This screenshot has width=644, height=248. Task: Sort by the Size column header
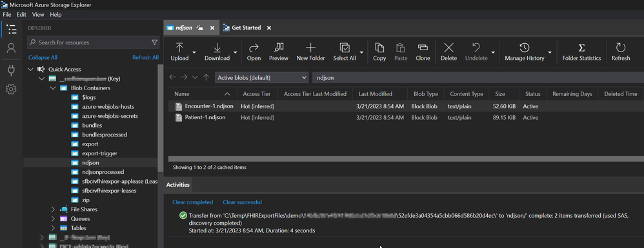pos(504,94)
